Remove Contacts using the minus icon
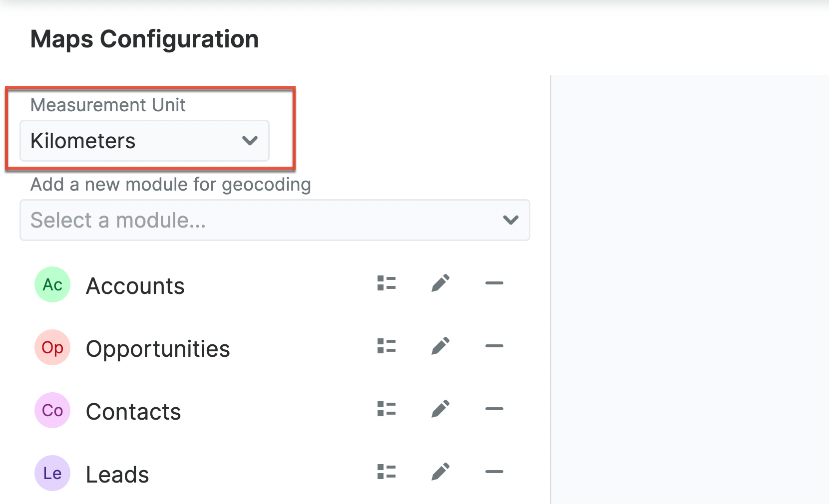The width and height of the screenshot is (829, 504). (494, 409)
